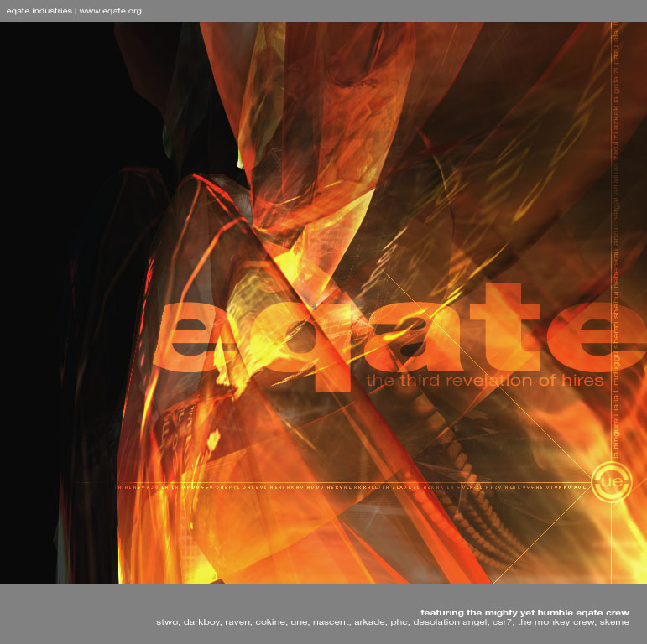Click the 'featuring the mighty yet humble eqate crew' heading
Screen dimensions: 647x644
coord(524,611)
